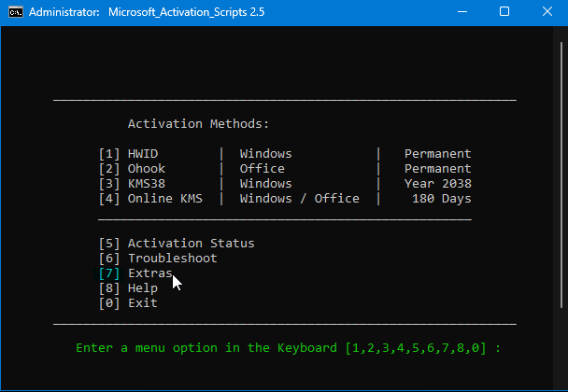Click the [8] Help entry
The height and width of the screenshot is (392, 568).
click(x=129, y=288)
